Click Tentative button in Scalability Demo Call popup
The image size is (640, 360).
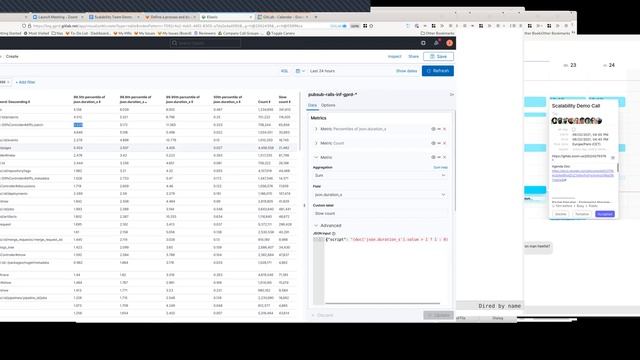coord(582,214)
